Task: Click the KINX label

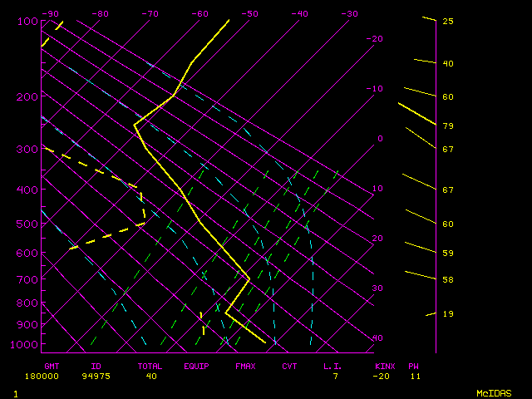Action: [x=384, y=366]
